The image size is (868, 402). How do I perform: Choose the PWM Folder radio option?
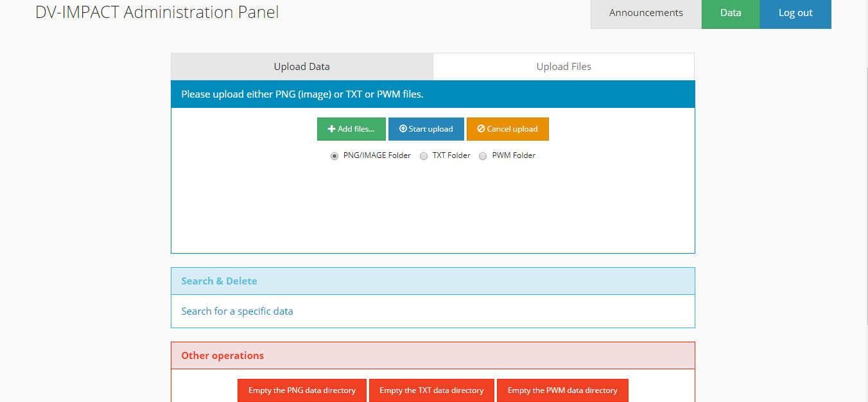coord(483,156)
